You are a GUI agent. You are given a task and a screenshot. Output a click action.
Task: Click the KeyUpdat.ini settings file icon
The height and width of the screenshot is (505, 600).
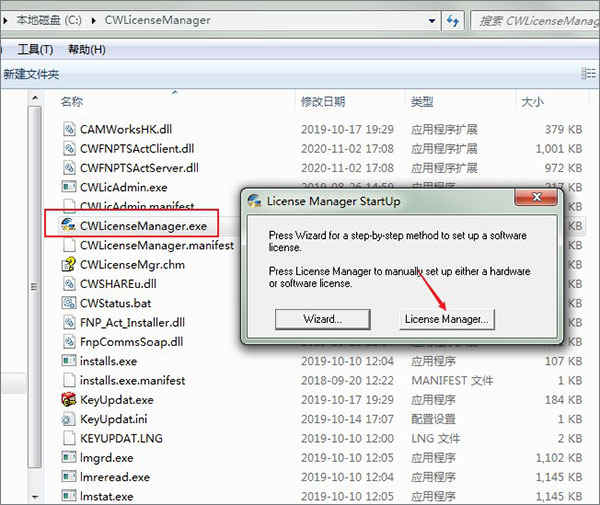(69, 419)
